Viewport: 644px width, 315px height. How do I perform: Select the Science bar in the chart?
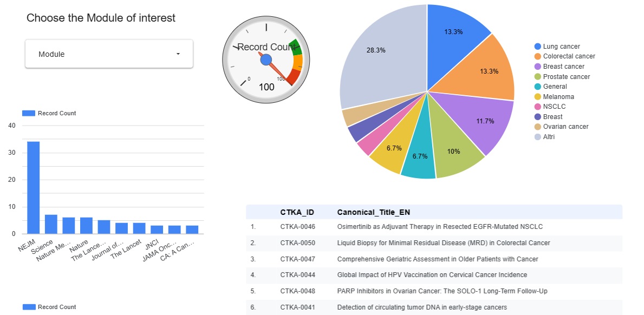click(51, 224)
